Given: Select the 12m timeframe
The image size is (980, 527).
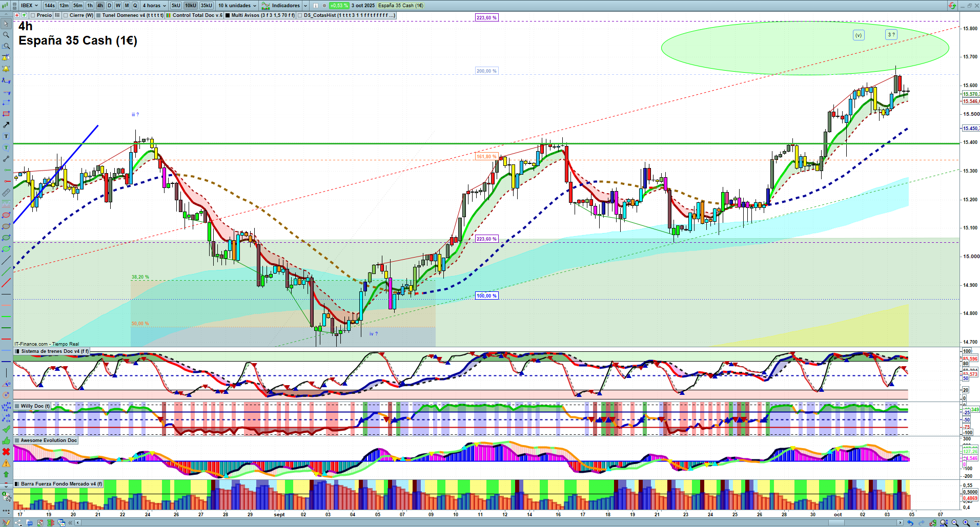Looking at the screenshot, I should [x=64, y=6].
